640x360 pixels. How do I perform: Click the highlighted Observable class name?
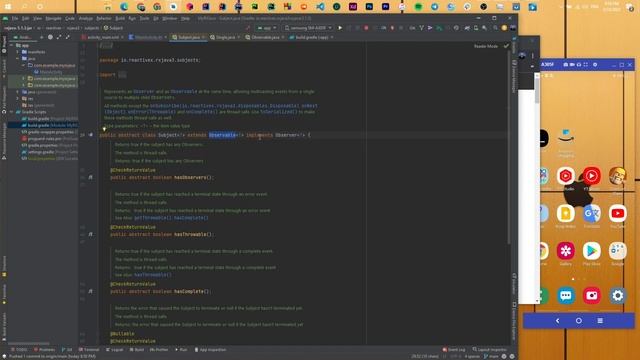(x=222, y=135)
